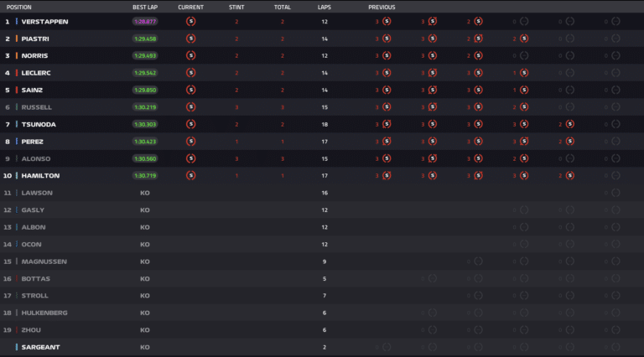This screenshot has width=644, height=357.
Task: Click the best lap time 1:30.219
Action: 145,107
